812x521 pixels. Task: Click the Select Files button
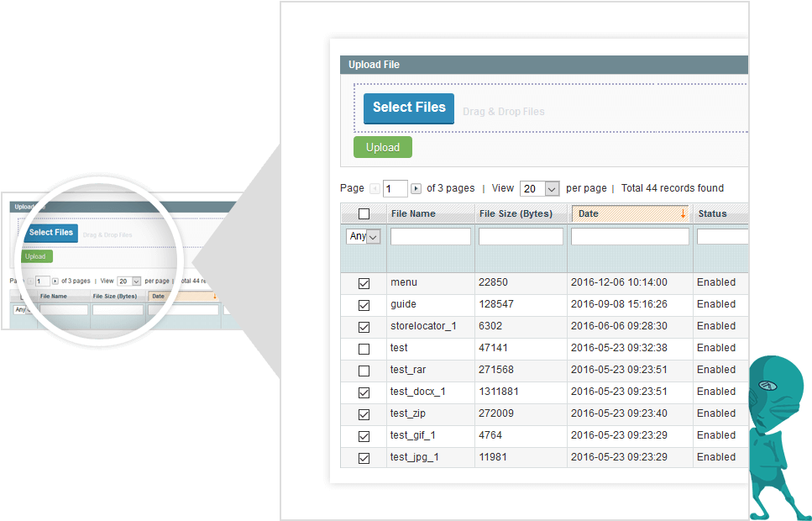(408, 108)
